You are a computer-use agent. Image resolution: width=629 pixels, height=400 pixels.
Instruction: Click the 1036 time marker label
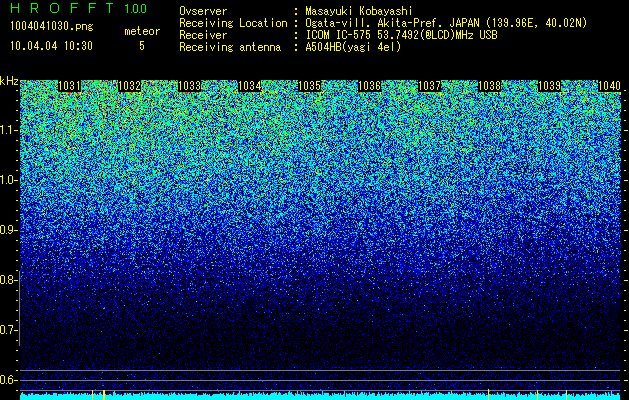[x=369, y=86]
